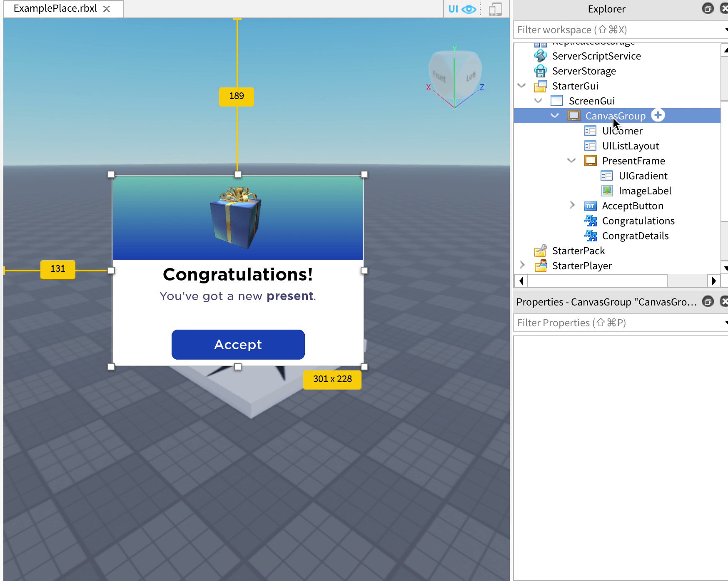This screenshot has height=581, width=728.
Task: Toggle the device emulation icon
Action: pos(496,8)
